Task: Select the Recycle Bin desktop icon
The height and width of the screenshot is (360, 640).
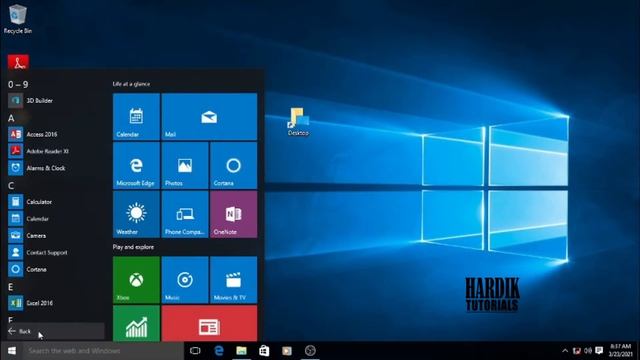Action: 18,18
